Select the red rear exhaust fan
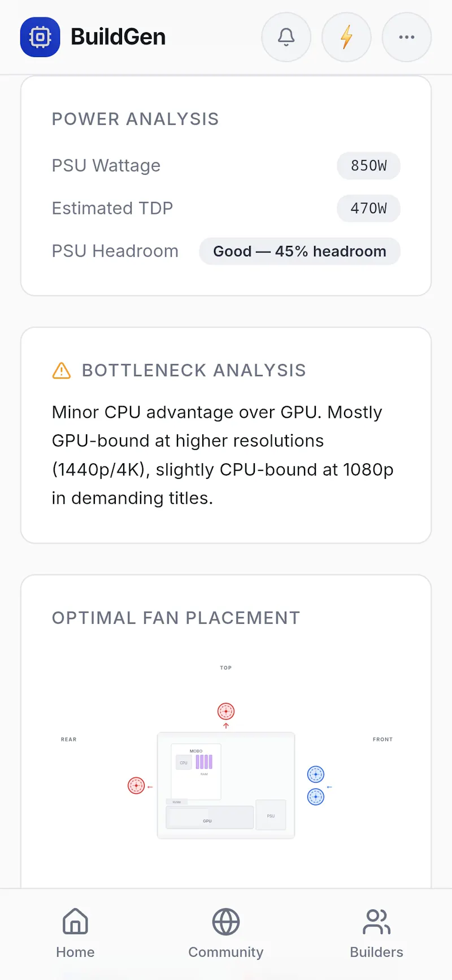 136,785
